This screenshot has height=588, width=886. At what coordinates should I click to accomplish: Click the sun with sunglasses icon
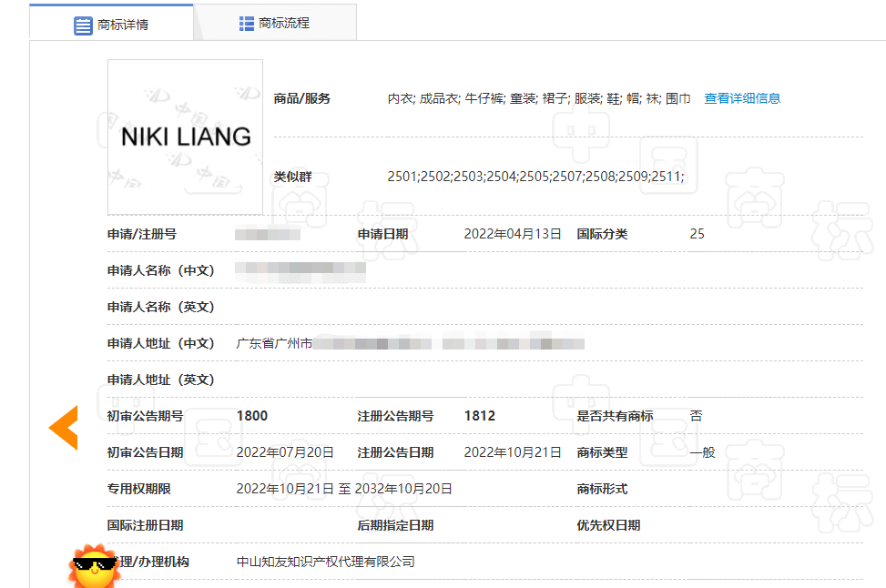(x=94, y=566)
